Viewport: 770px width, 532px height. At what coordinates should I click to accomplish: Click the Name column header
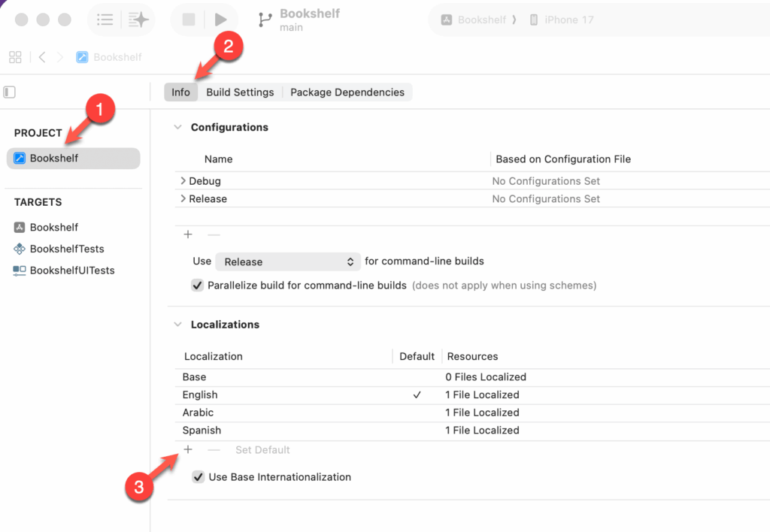click(x=219, y=159)
